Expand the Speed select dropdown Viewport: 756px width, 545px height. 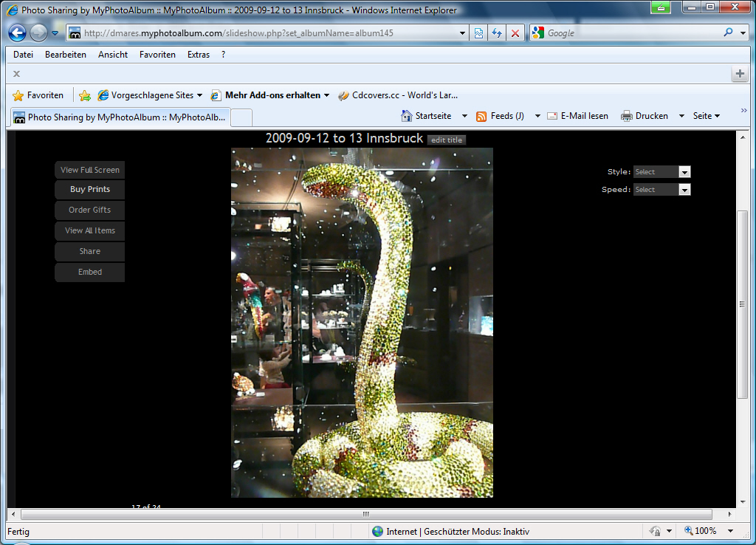click(x=684, y=190)
